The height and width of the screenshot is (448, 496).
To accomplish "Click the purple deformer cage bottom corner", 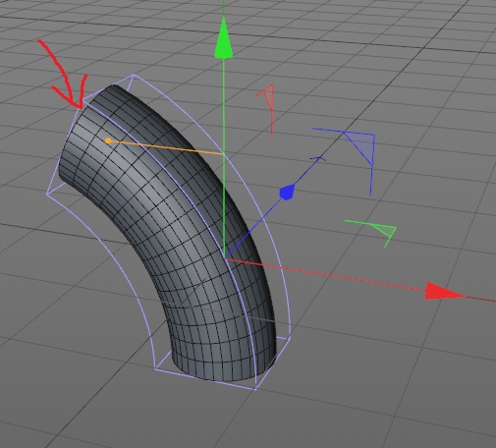I will coord(254,389).
